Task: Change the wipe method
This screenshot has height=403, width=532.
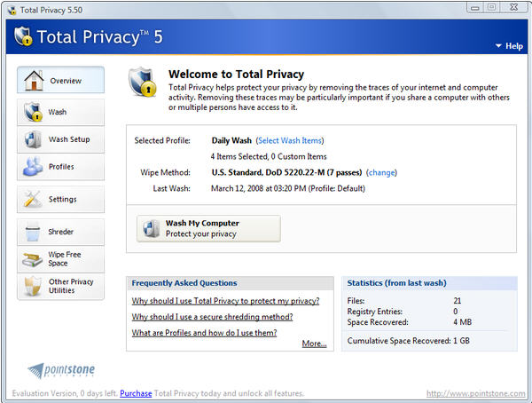Action: click(x=381, y=172)
